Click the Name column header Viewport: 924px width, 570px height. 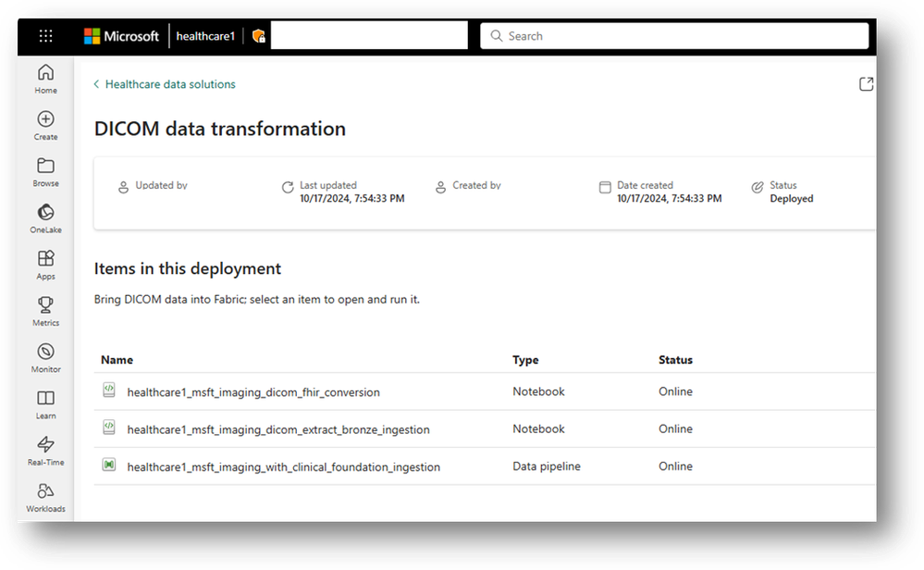[117, 360]
